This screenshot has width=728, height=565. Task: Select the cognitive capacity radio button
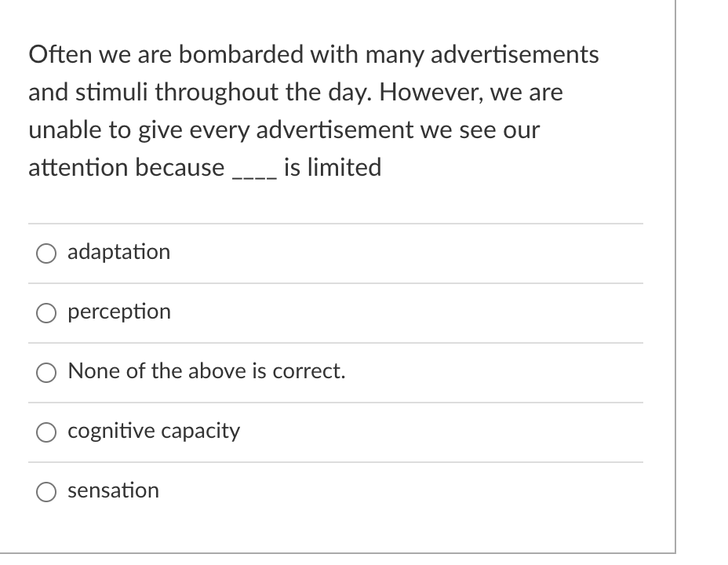point(46,432)
